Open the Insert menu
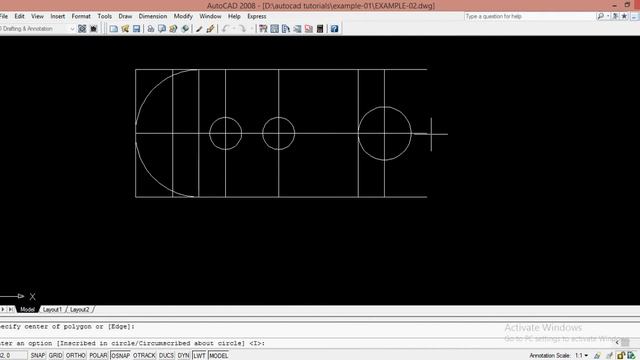Image resolution: width=640 pixels, height=360 pixels. [58, 16]
